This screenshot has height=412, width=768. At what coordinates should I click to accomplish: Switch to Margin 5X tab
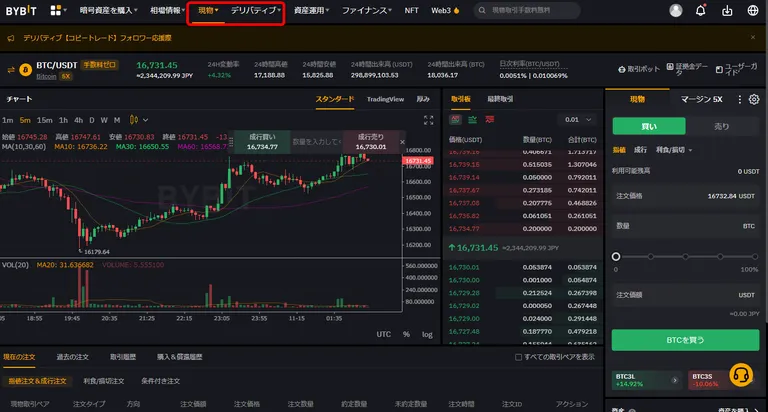click(701, 99)
